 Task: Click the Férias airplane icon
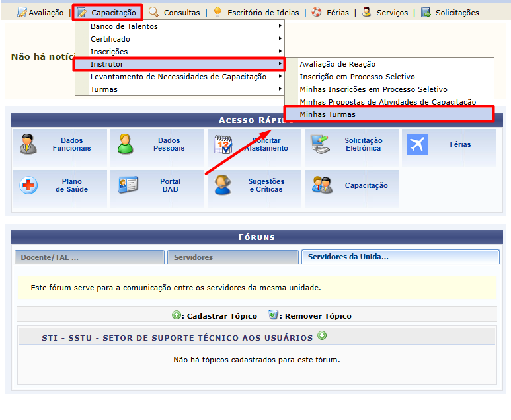click(x=417, y=144)
